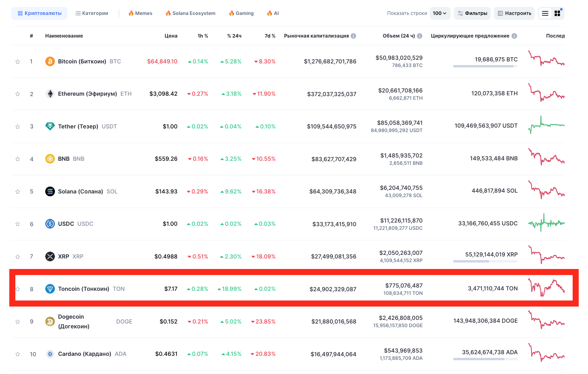Open Bitcoin (Биткоин) coin page
This screenshot has width=588, height=374.
[82, 61]
